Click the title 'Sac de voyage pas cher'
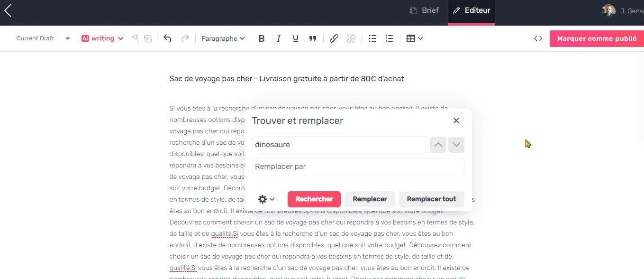 tap(211, 79)
